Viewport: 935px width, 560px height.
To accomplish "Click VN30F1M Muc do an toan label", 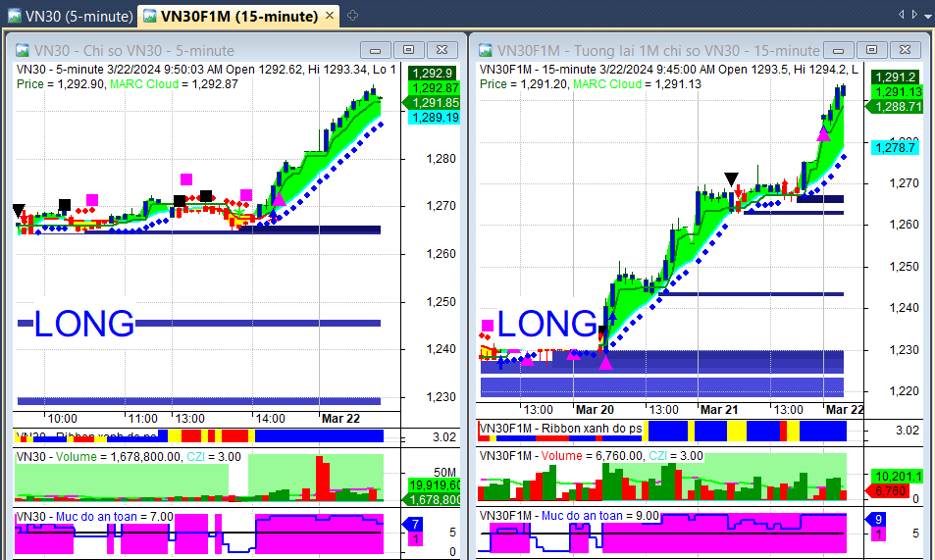I will 582,515.
